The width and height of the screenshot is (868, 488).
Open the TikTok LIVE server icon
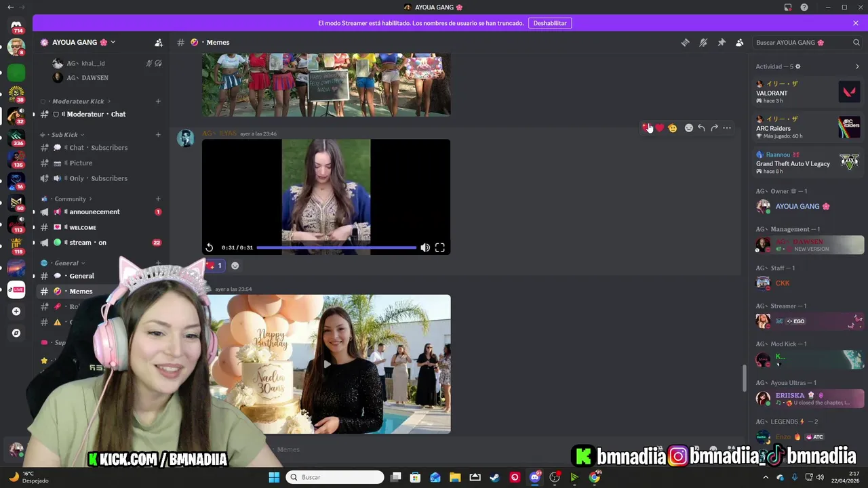click(16, 289)
